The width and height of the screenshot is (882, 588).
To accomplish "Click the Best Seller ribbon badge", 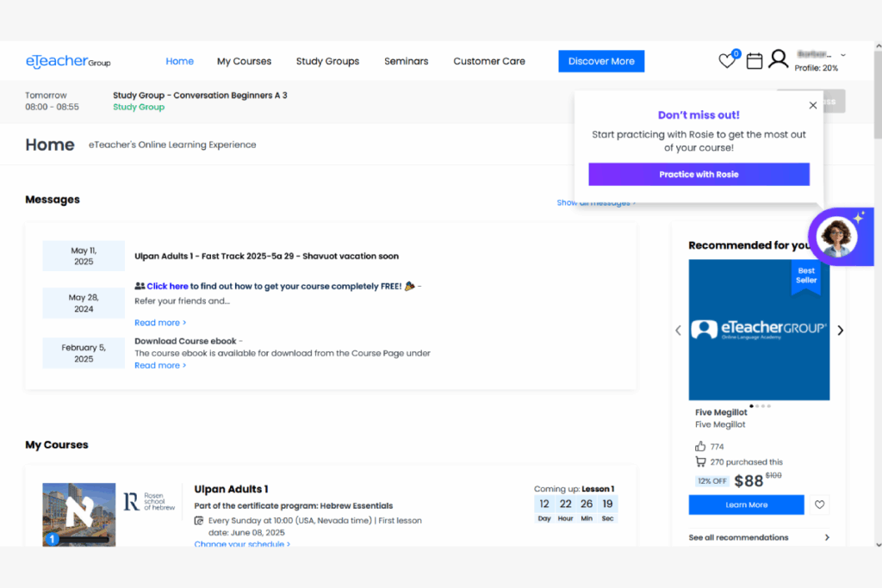I will click(x=806, y=276).
